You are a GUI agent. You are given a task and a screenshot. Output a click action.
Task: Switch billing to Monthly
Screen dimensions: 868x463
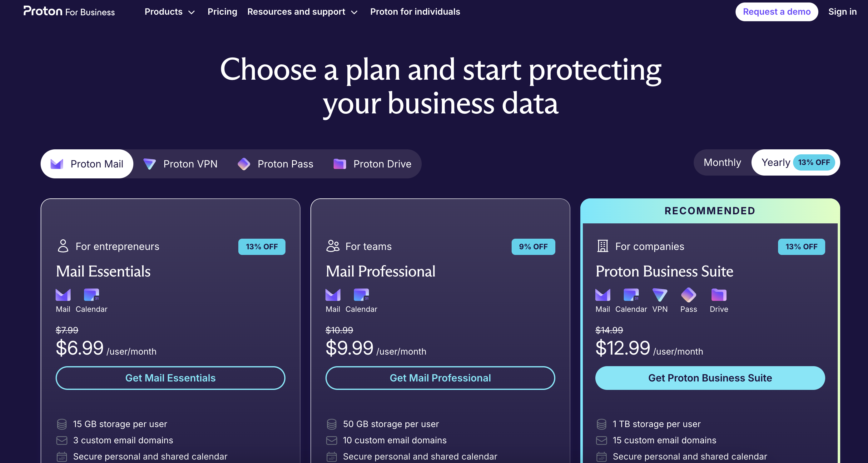coord(722,162)
